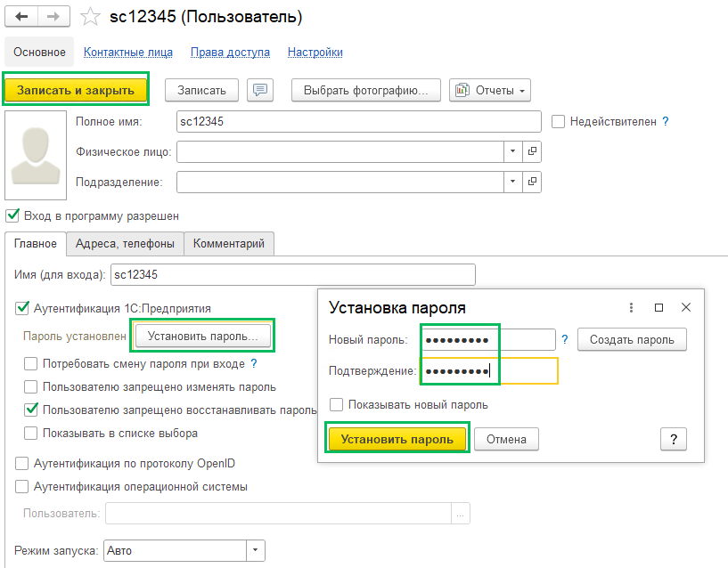This screenshot has width=728, height=568.
Task: Switch to the Права доступа tab
Action: [x=230, y=53]
